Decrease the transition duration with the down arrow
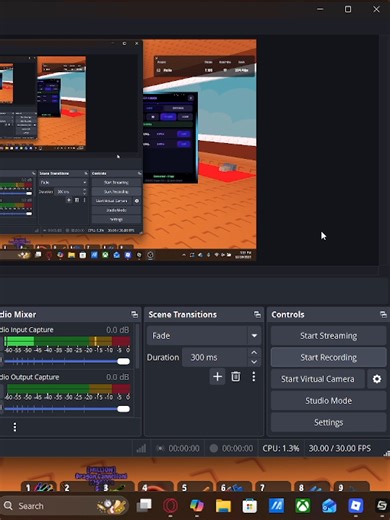This screenshot has height=520, width=390. (254, 362)
